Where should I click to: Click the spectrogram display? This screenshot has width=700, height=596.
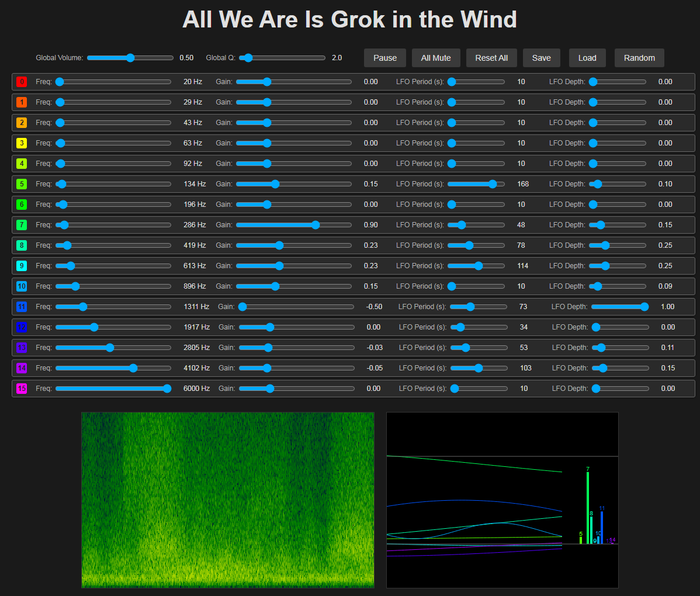pos(228,500)
